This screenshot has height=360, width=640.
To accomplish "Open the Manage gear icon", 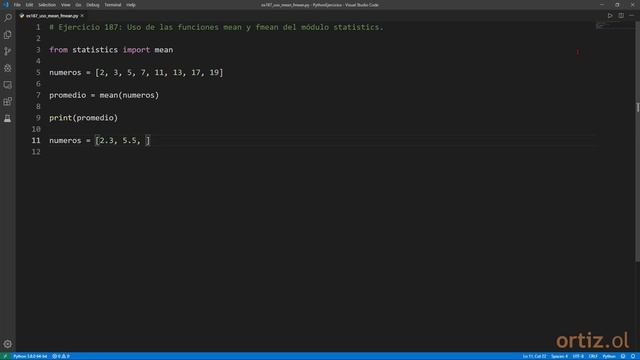I will 8,344.
